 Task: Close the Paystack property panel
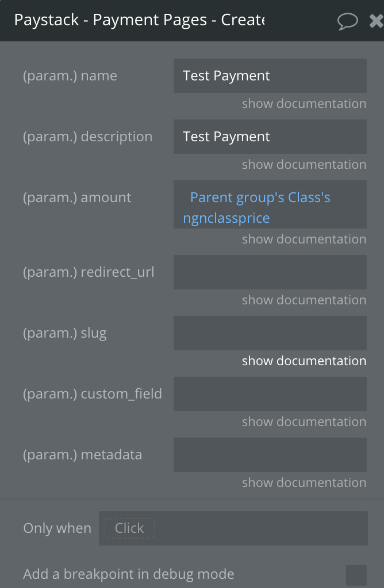(x=377, y=21)
